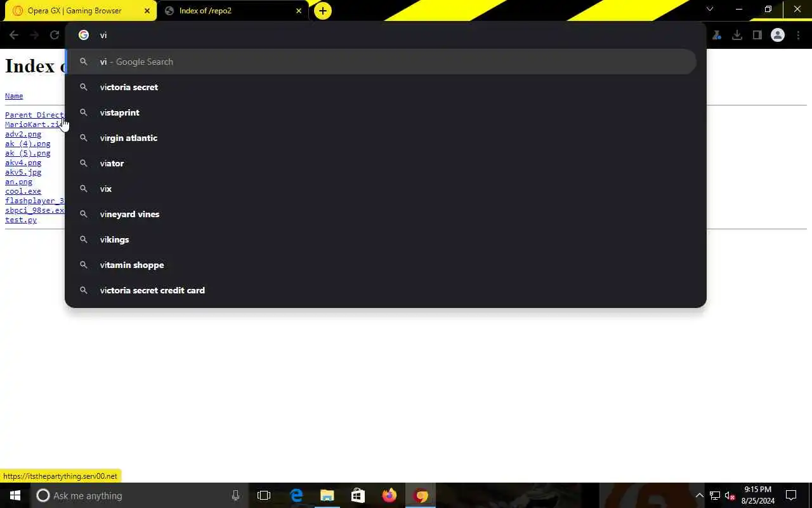This screenshot has width=812, height=508.
Task: Open ak (4).png file link
Action: click(x=27, y=144)
